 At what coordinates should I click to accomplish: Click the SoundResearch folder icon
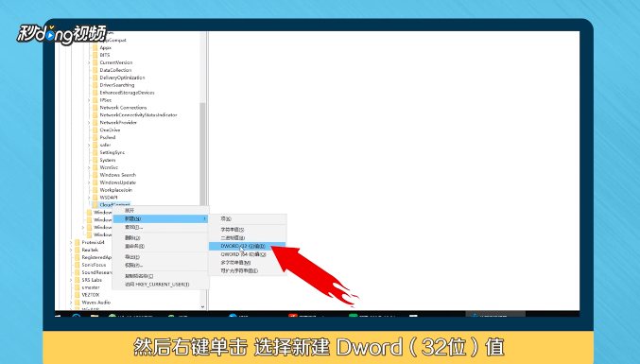click(78, 272)
